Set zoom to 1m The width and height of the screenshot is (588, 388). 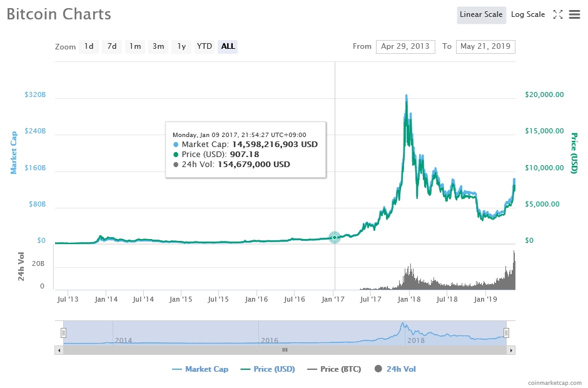[135, 46]
